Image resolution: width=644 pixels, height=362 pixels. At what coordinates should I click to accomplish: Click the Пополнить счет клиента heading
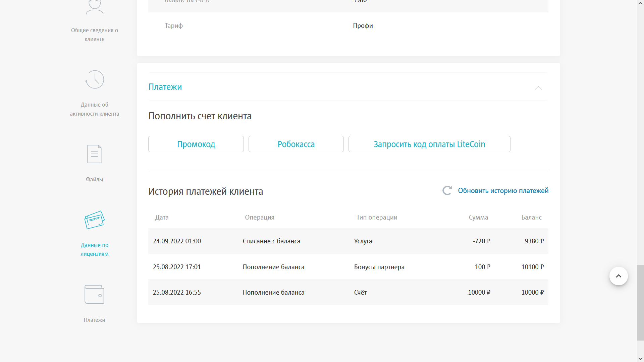tap(200, 116)
